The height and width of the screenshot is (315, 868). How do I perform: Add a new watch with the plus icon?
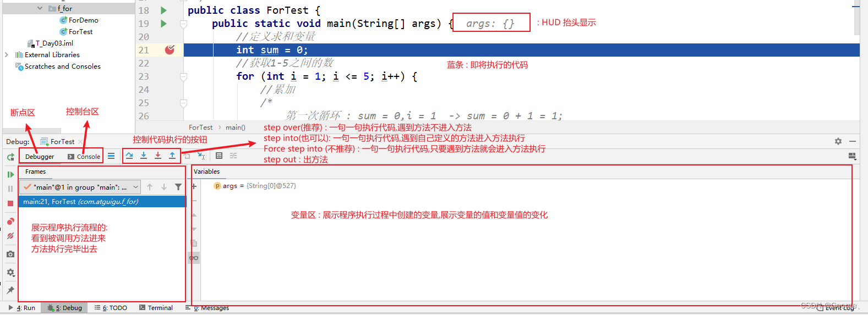tap(194, 186)
